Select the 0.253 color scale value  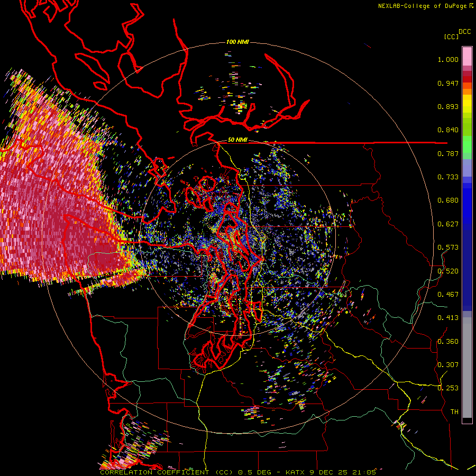[448, 388]
